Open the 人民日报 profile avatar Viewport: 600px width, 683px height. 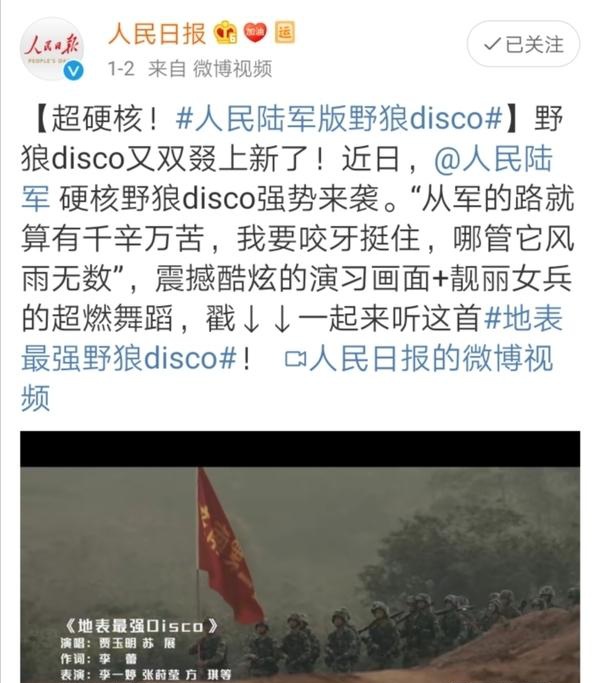(x=52, y=49)
